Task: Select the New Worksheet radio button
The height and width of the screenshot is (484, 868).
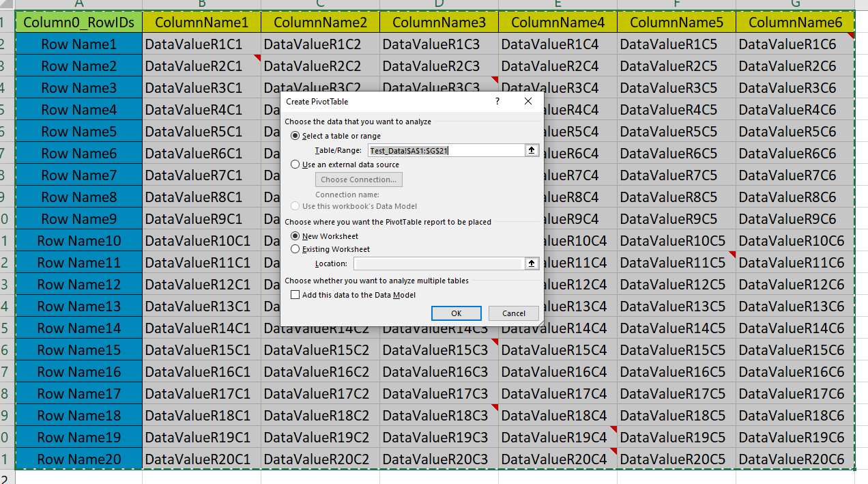Action: tap(295, 236)
